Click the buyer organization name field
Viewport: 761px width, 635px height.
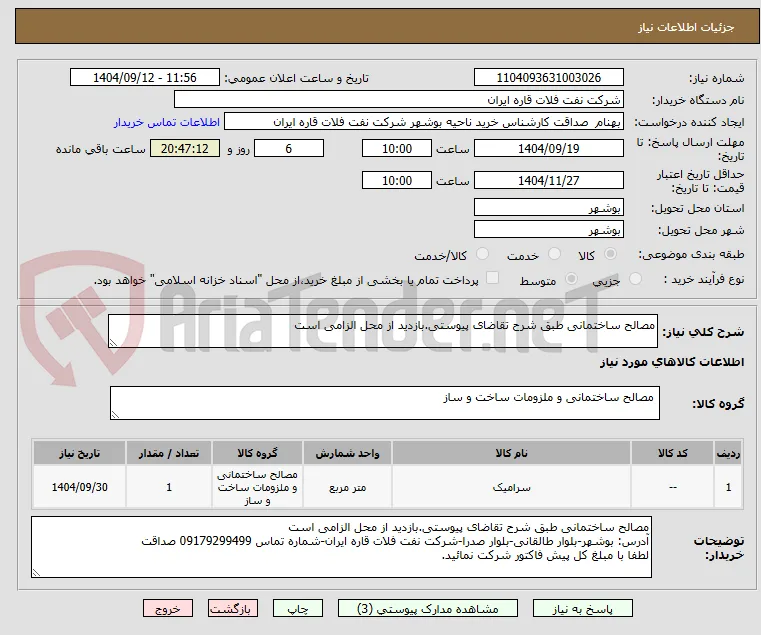(x=398, y=100)
